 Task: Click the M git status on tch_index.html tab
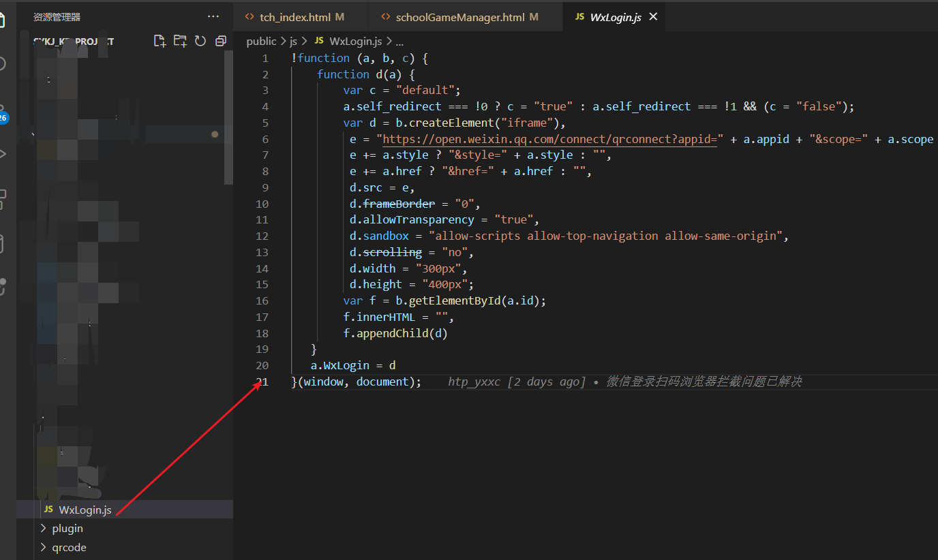pos(340,17)
